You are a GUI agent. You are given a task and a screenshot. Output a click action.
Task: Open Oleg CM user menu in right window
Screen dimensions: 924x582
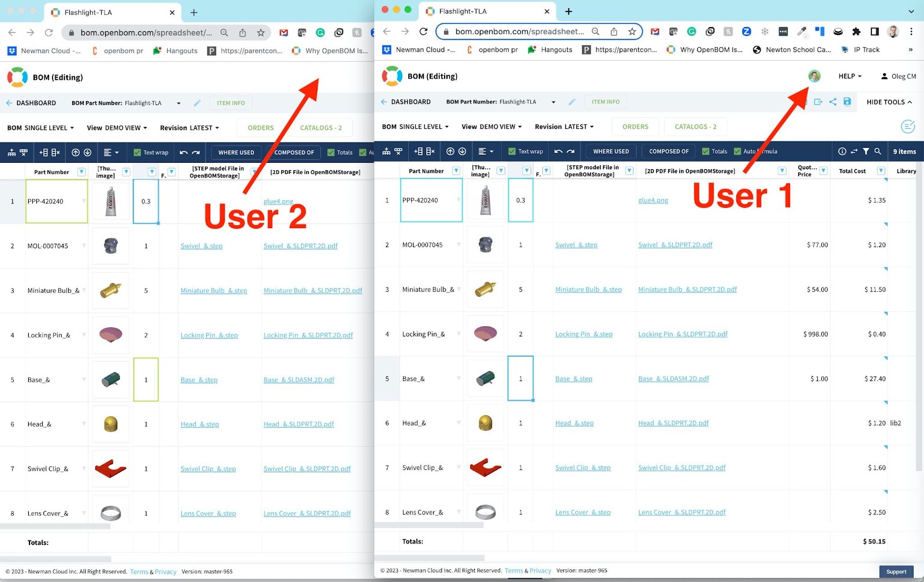point(899,76)
